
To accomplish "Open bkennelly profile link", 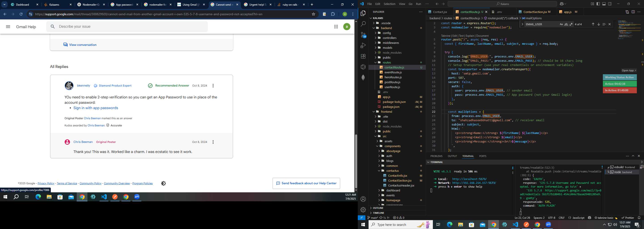I will [83, 86].
